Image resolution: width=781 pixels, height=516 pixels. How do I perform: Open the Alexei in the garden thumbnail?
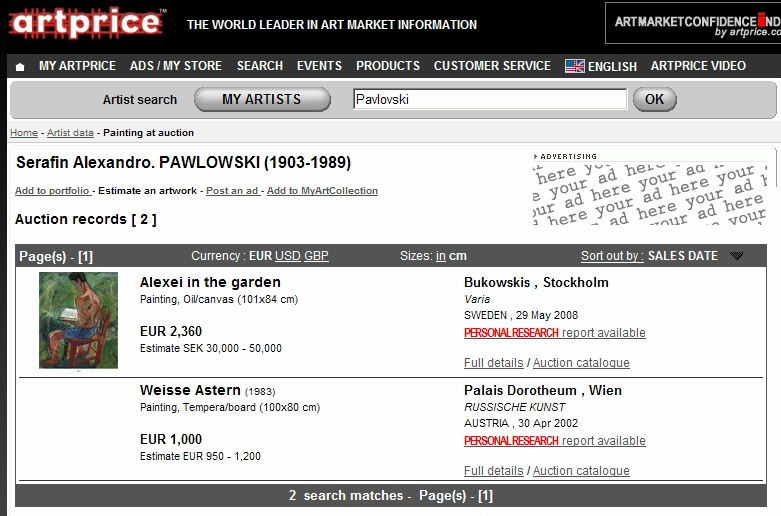(78, 320)
